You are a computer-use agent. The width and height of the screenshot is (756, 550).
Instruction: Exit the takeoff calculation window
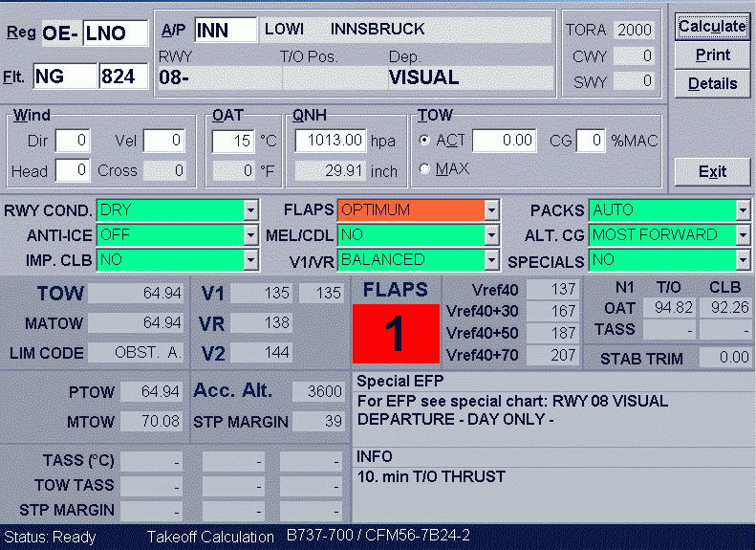click(x=712, y=172)
